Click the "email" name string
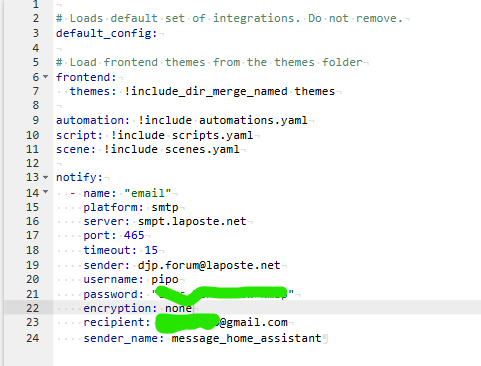 (x=148, y=193)
